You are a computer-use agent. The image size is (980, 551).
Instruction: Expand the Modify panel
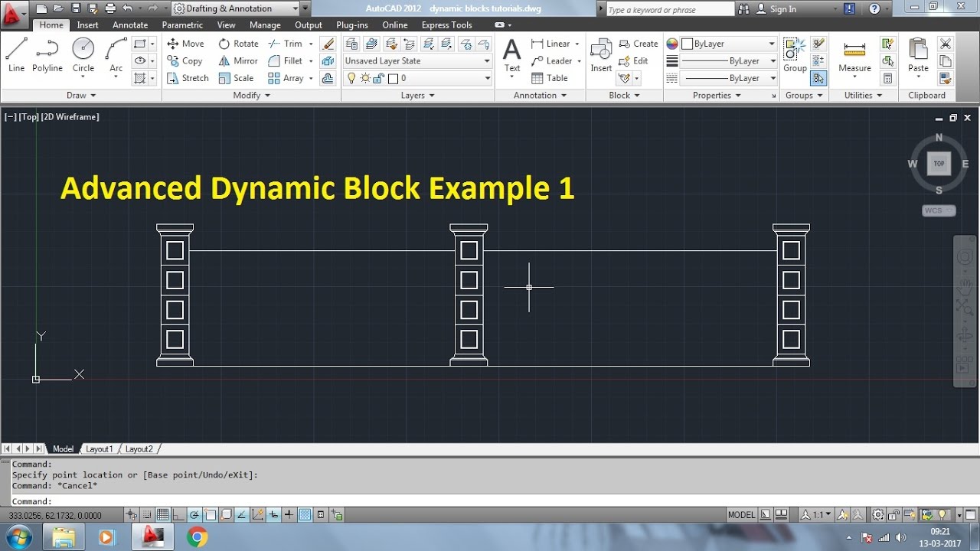[252, 95]
